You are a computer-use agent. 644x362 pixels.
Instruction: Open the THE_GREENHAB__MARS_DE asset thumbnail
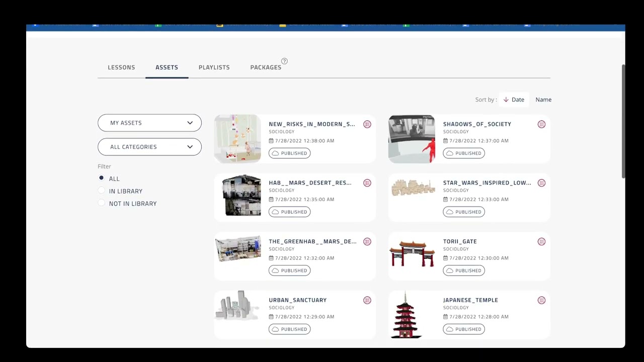[x=238, y=249]
